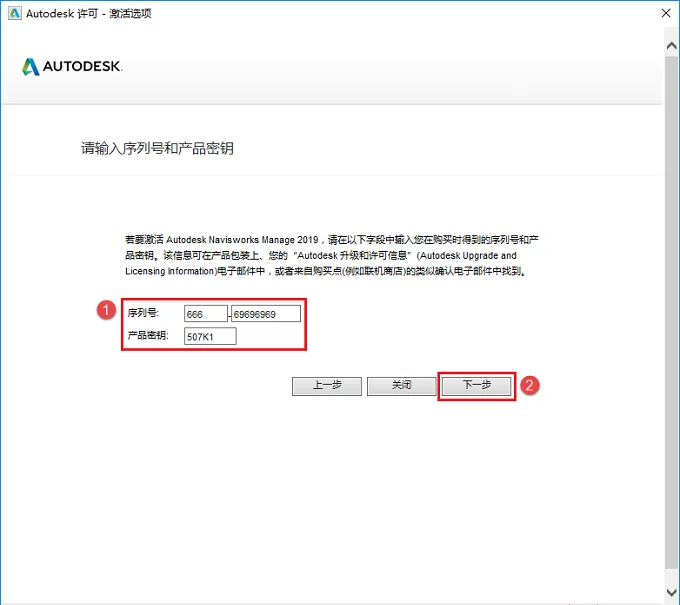Image resolution: width=680 pixels, height=605 pixels.
Task: Click the heading 请输入序列号和产品密钥
Action: (x=157, y=148)
